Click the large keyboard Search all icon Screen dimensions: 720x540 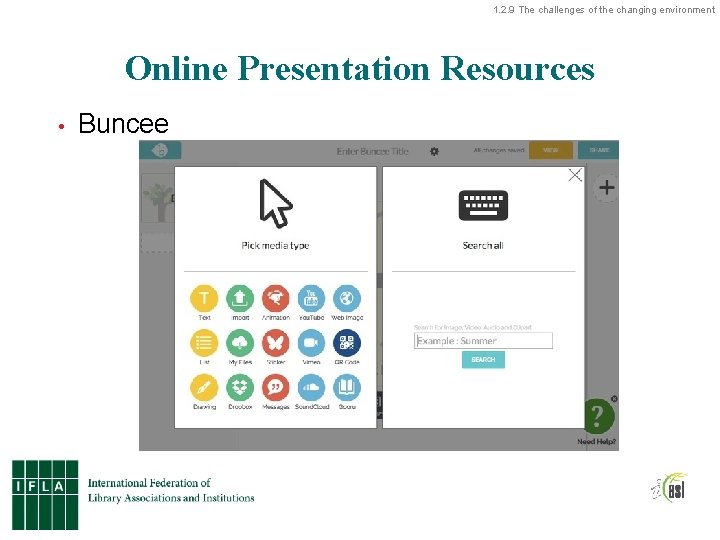point(483,205)
